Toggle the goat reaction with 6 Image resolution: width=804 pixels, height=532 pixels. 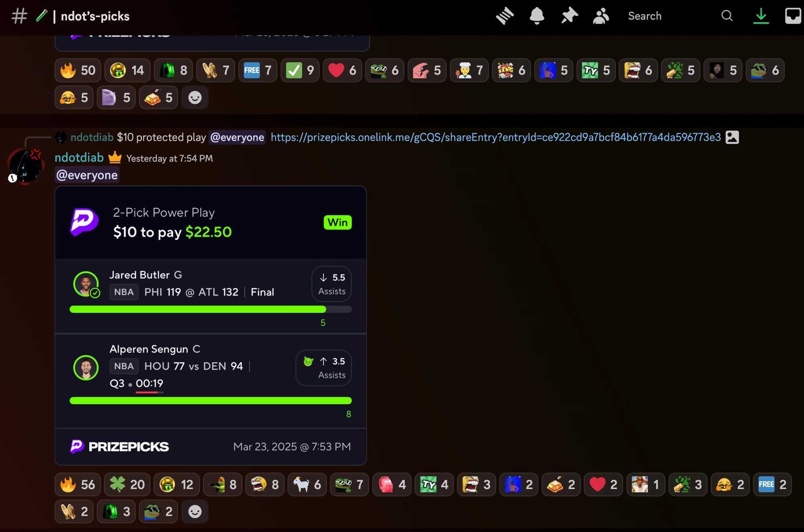click(307, 485)
